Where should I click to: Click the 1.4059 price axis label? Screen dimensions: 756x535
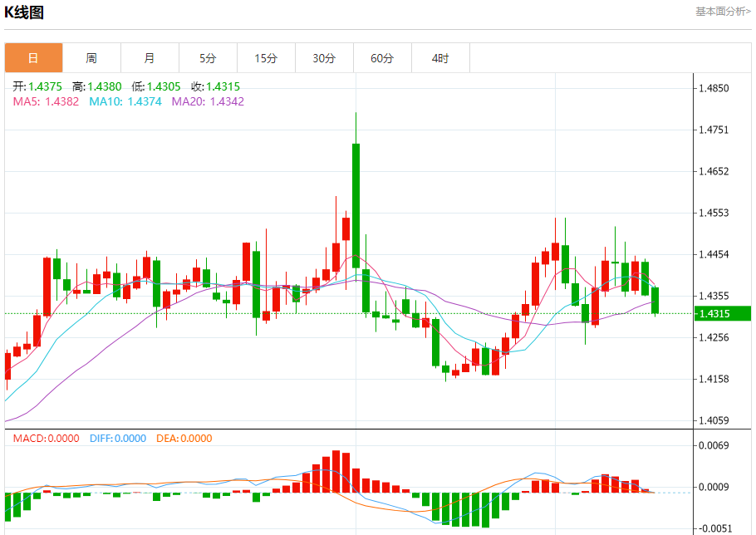[x=714, y=420]
